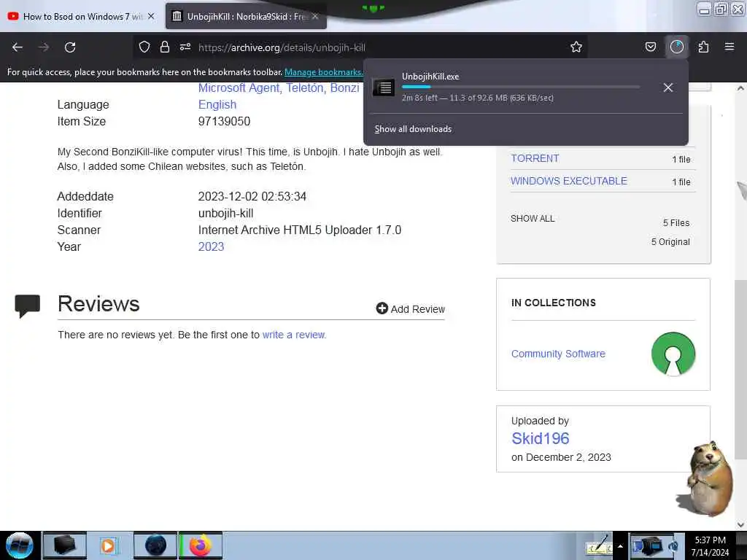This screenshot has width=747, height=560.
Task: Select the Firefox taskbar icon
Action: [201, 545]
